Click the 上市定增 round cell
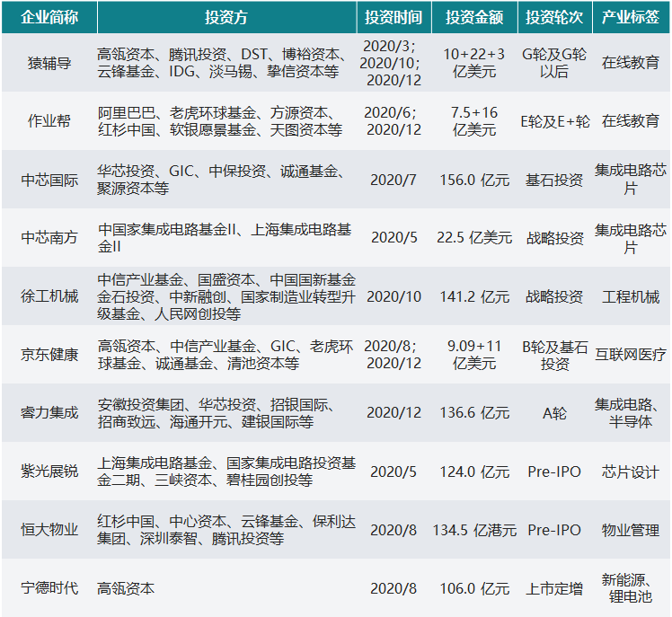This screenshot has width=672, height=617. (x=554, y=588)
